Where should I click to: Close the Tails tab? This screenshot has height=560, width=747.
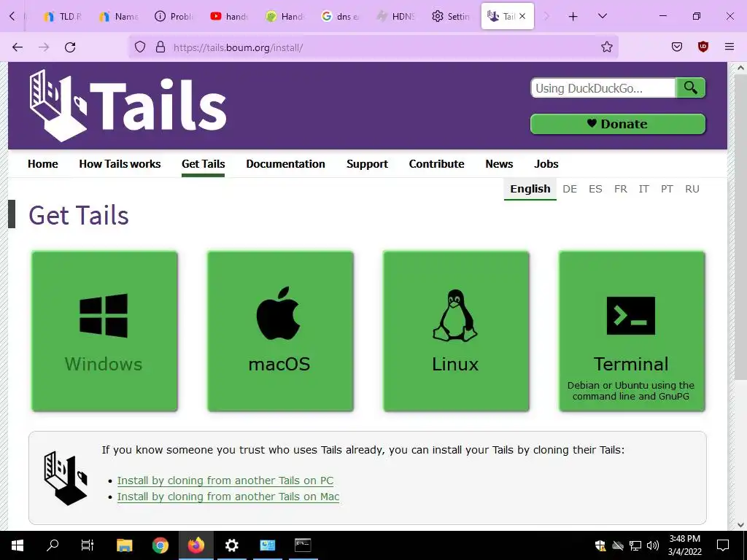click(522, 16)
